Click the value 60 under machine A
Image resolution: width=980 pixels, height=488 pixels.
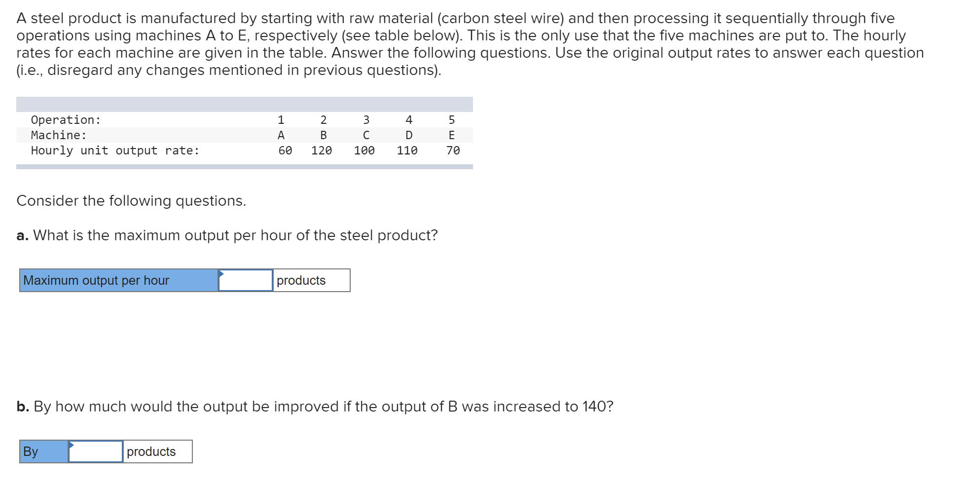285,150
